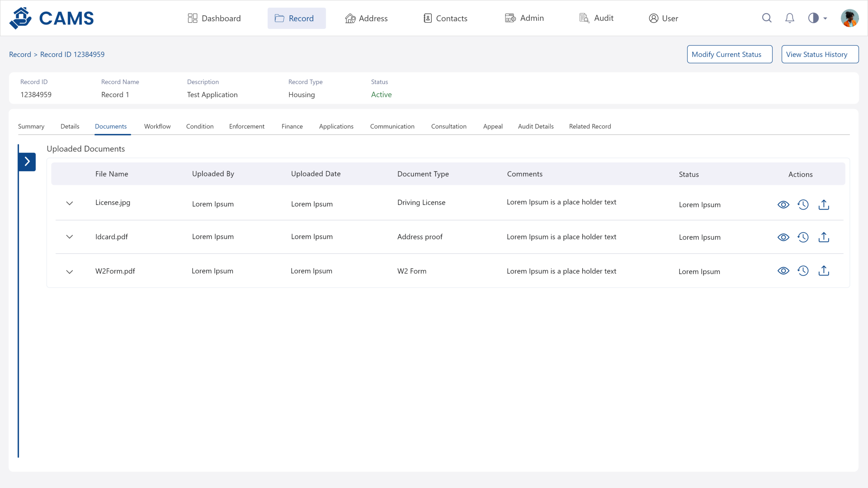View version history for License.jpg
This screenshot has width=868, height=488.
click(x=803, y=205)
